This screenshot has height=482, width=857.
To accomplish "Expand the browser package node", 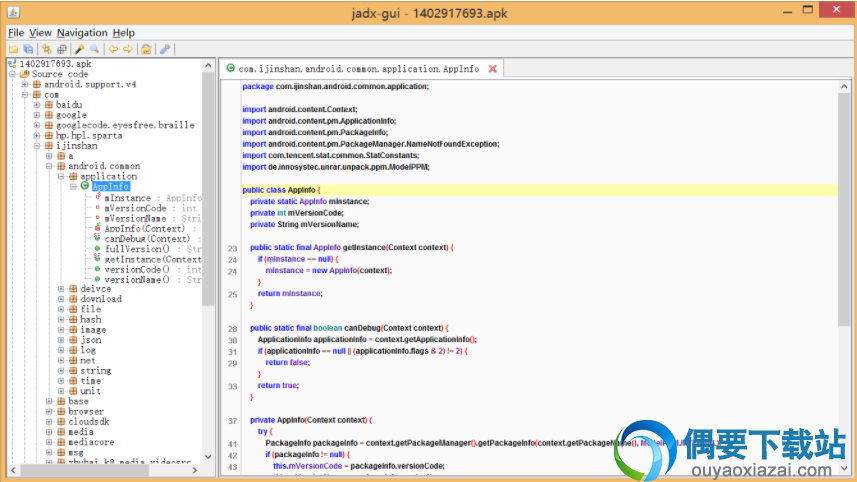I will coord(49,412).
